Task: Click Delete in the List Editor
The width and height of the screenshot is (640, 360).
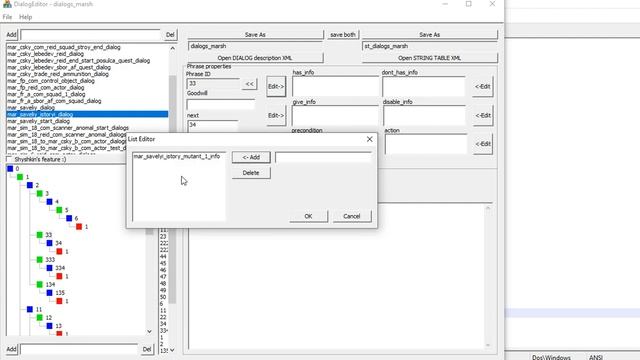Action: pyautogui.click(x=251, y=173)
